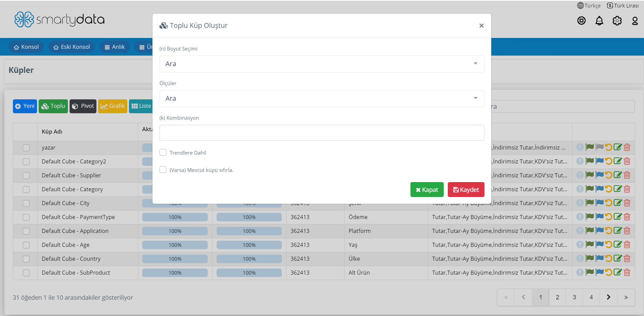Click Kapat button in dialog
Image resolution: width=644 pixels, height=316 pixels.
(427, 190)
